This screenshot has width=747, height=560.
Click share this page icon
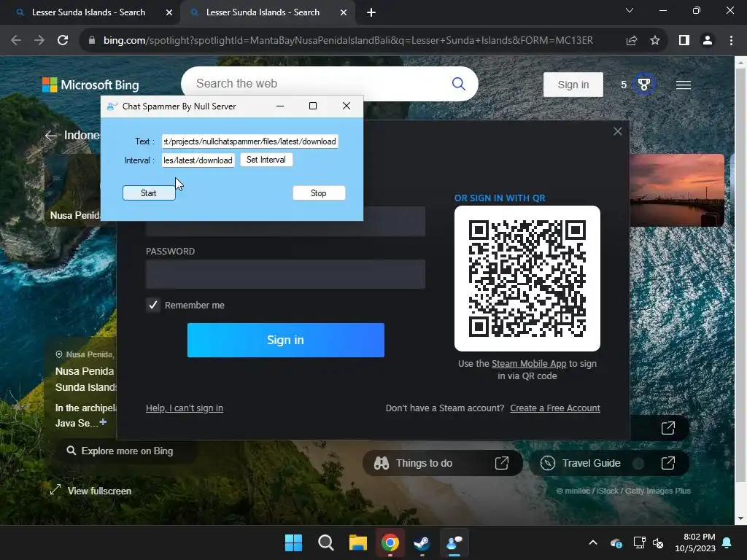click(x=632, y=41)
